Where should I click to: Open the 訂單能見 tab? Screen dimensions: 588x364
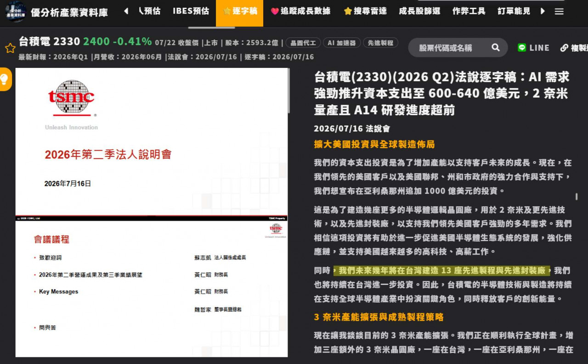click(x=514, y=11)
